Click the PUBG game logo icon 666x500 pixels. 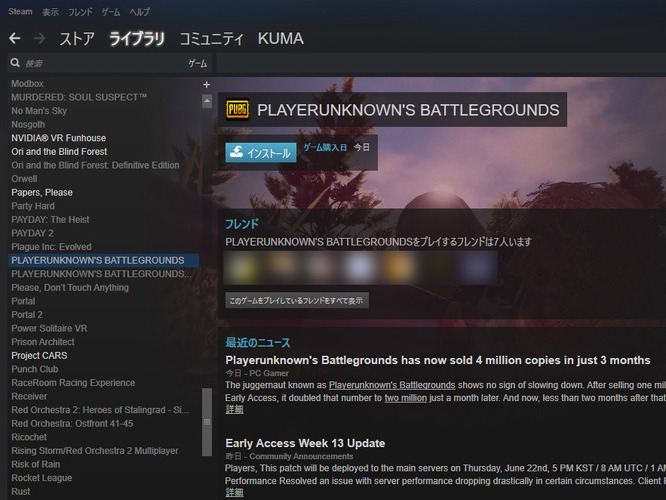point(237,110)
